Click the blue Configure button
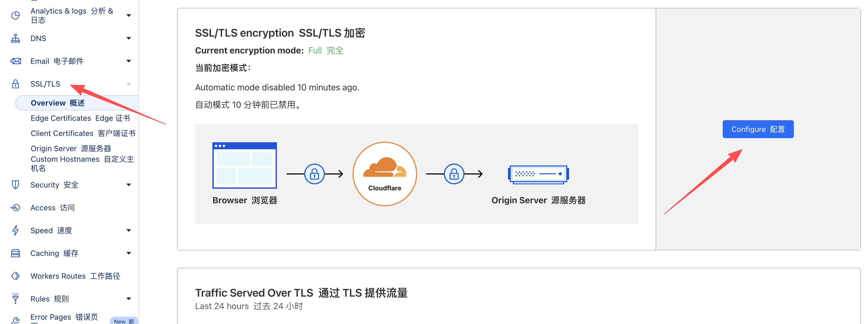 click(x=757, y=129)
